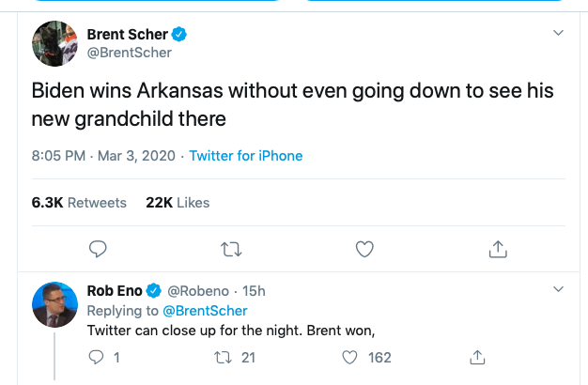
Task: Click the Rob Eno display name
Action: [x=114, y=290]
